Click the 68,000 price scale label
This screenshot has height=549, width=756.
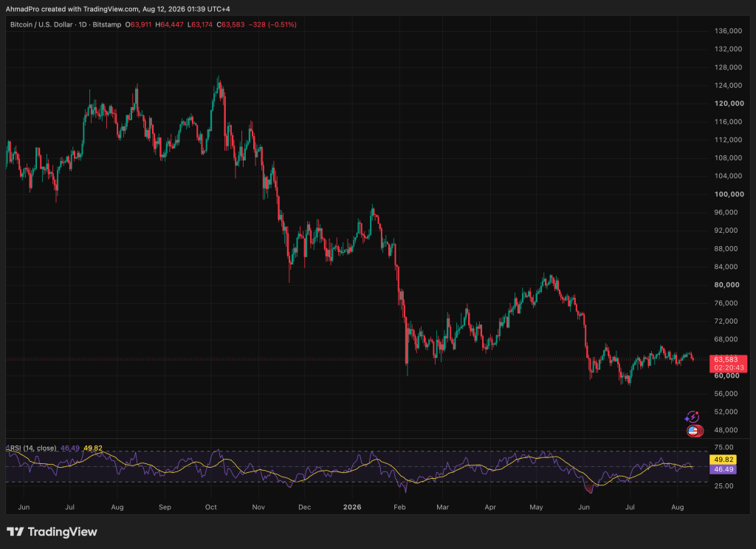point(726,339)
